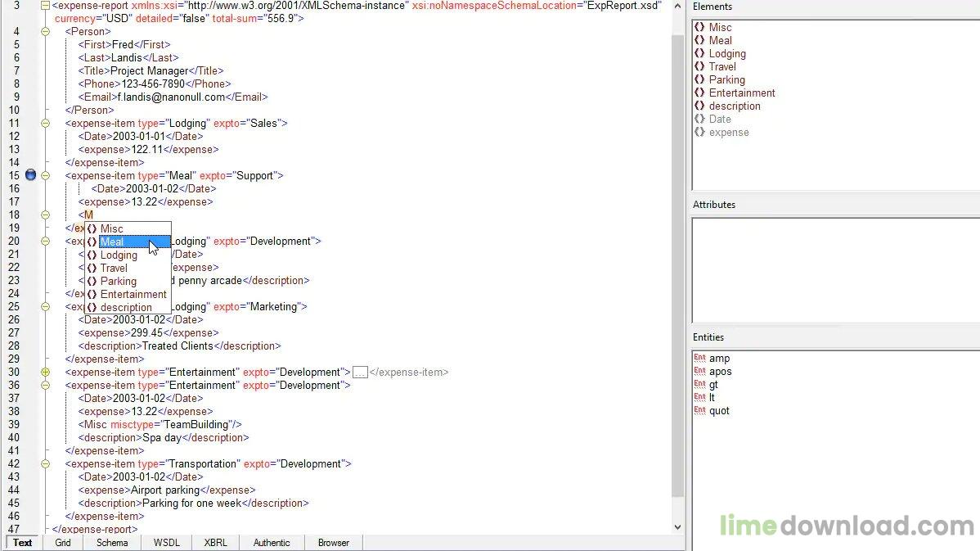The image size is (980, 551).
Task: Collapse the Transportation expense-item on line 42
Action: click(45, 463)
